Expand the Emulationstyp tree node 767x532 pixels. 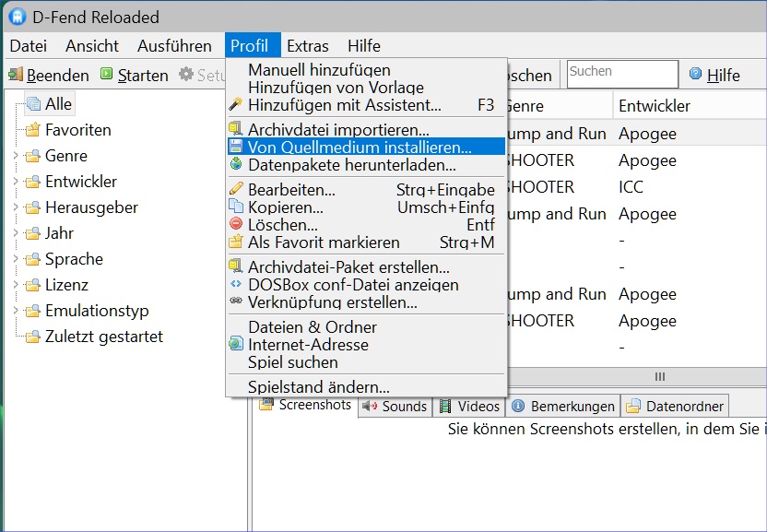click(15, 311)
